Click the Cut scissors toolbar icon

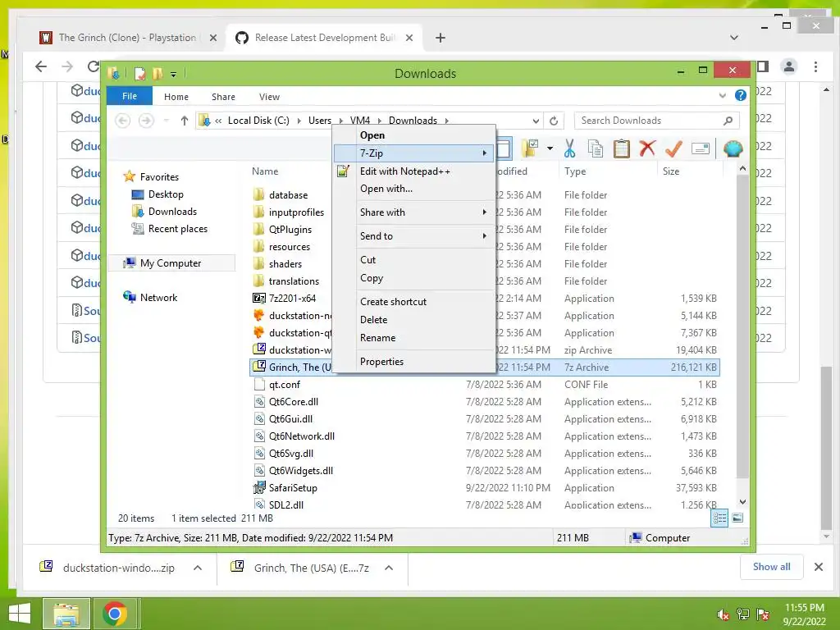[x=569, y=148]
